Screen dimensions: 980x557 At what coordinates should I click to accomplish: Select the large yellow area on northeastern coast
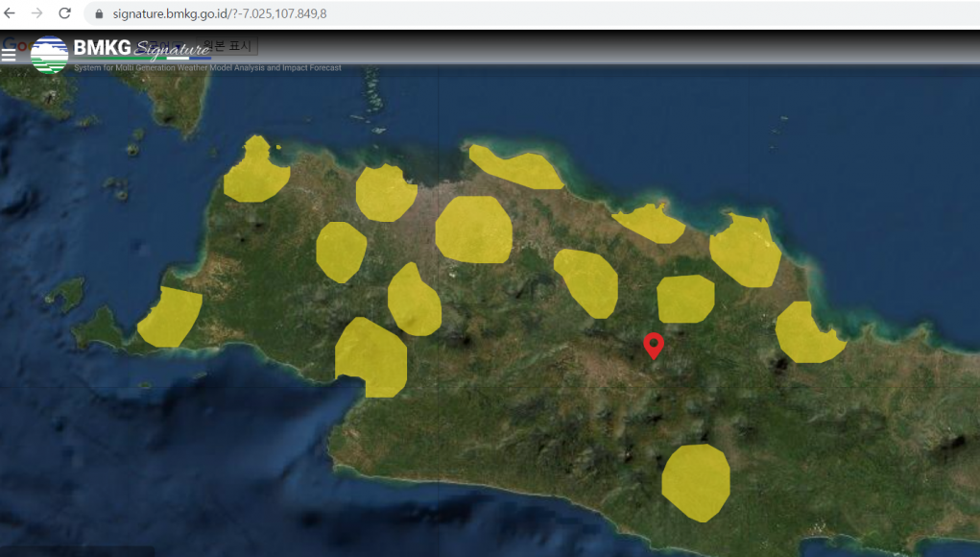tap(745, 251)
